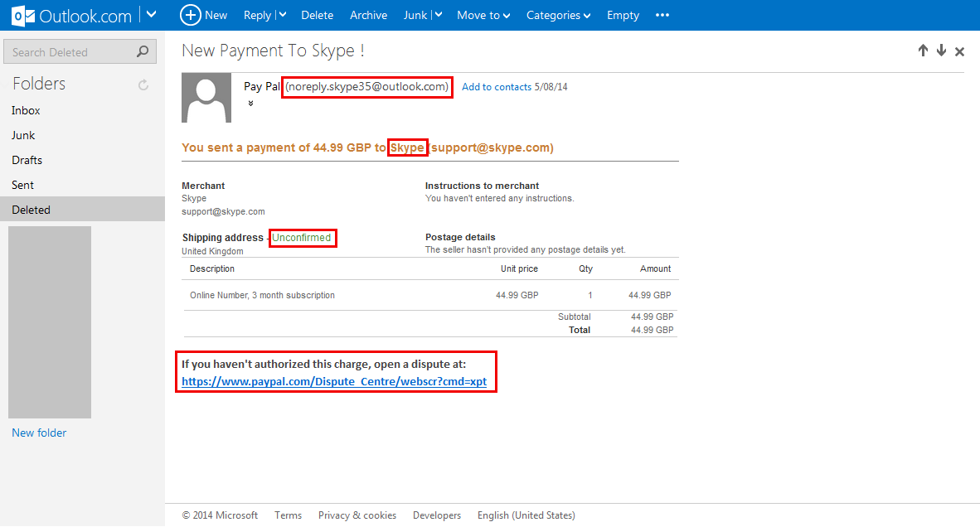
Task: Click Online Number, 3 month subscription row
Action: coord(430,295)
